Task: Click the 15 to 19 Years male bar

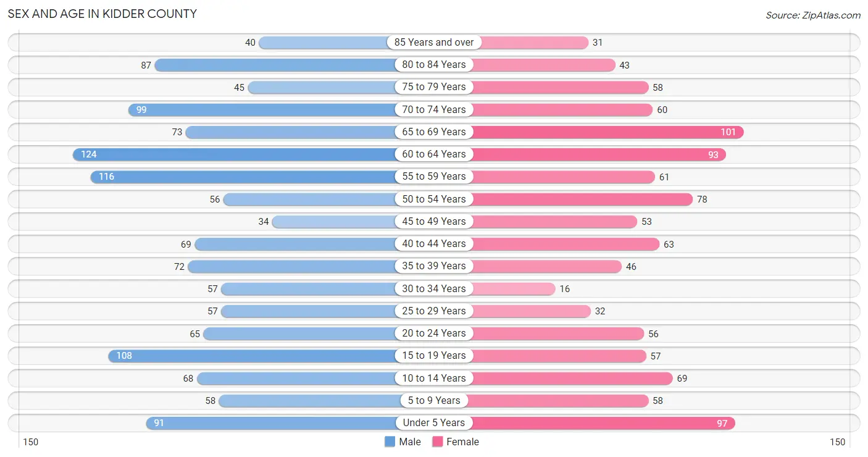Action: tap(252, 356)
